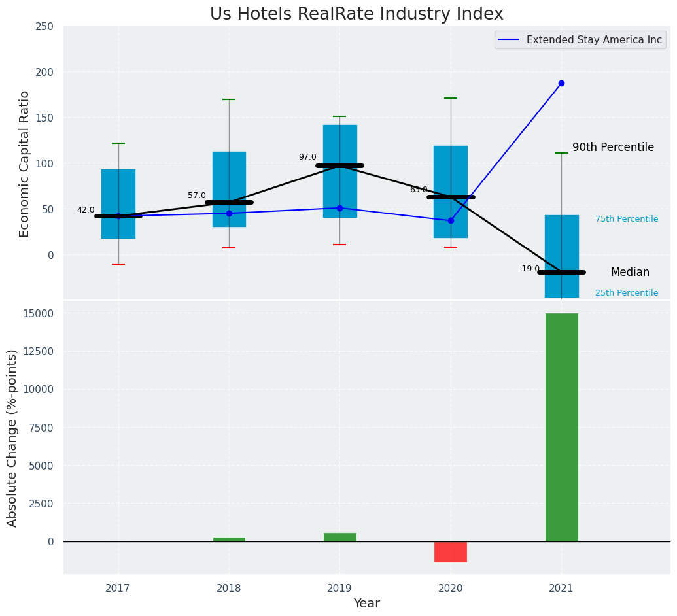Select the blue data point for 2019
Screen dimensions: 677x616
339,208
